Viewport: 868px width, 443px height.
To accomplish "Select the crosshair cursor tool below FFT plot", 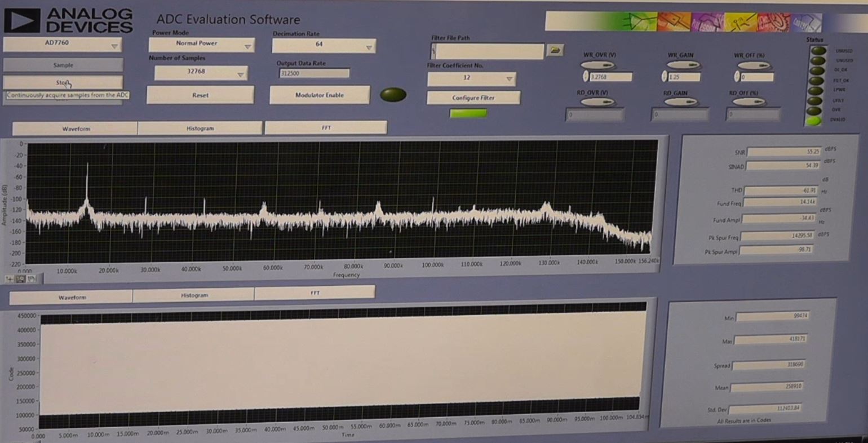I will point(10,279).
